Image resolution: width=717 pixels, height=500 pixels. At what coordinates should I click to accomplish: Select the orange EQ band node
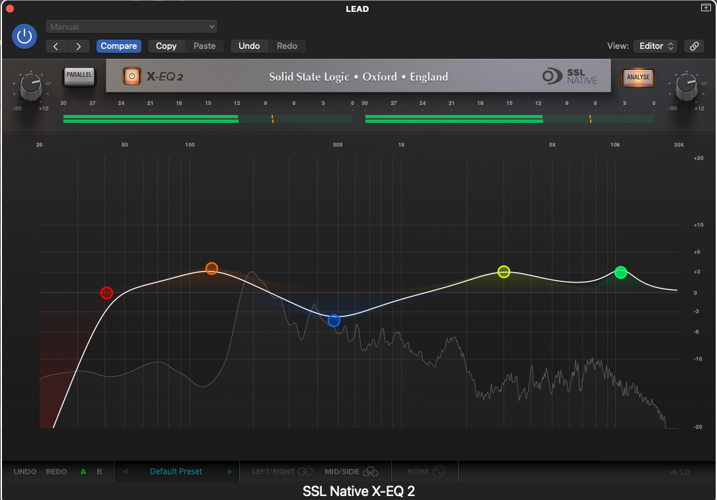212,269
